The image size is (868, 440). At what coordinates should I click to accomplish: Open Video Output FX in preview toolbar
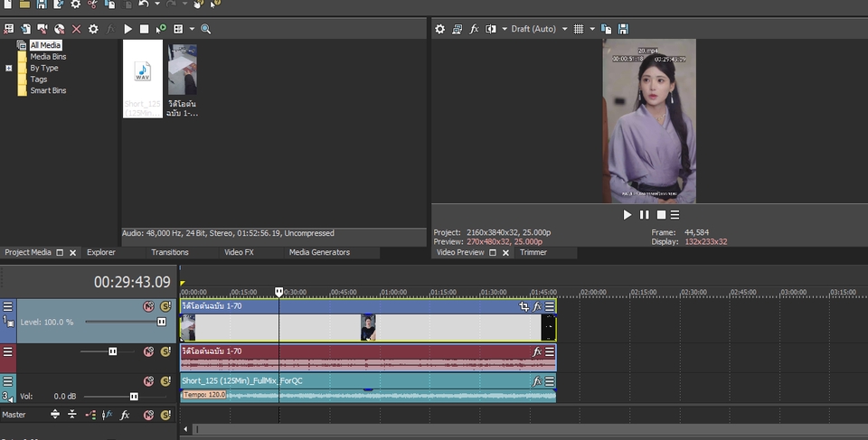coord(474,29)
